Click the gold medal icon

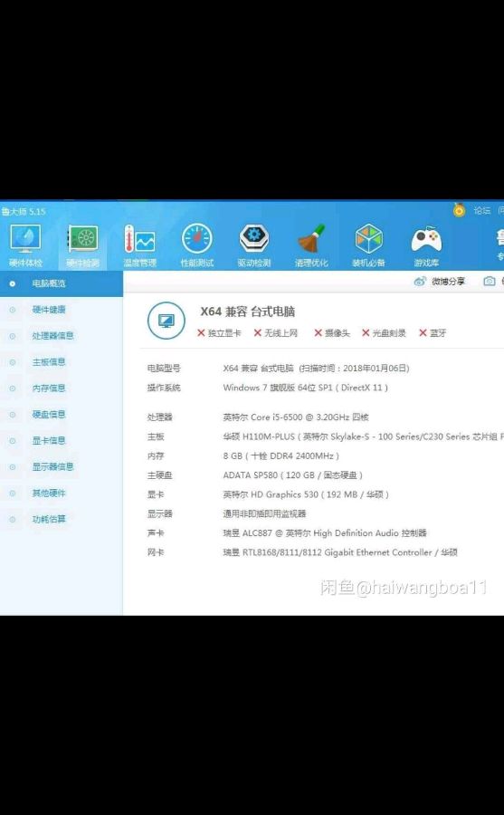click(x=459, y=210)
